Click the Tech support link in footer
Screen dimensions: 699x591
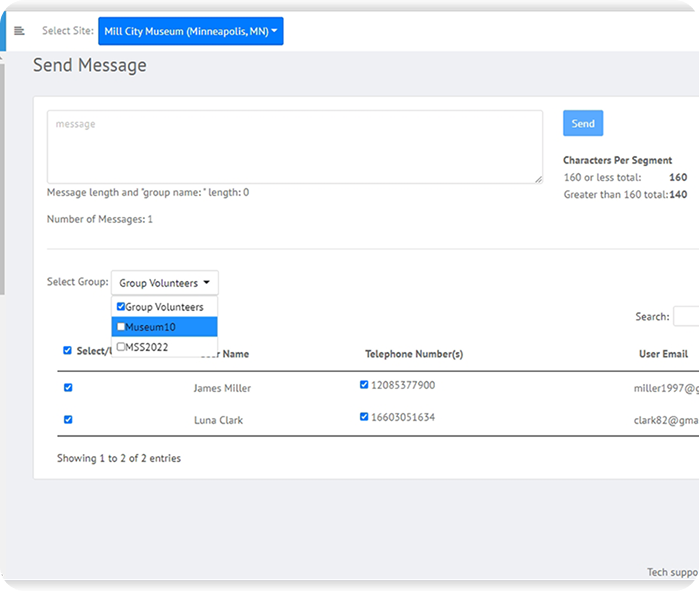click(x=671, y=572)
